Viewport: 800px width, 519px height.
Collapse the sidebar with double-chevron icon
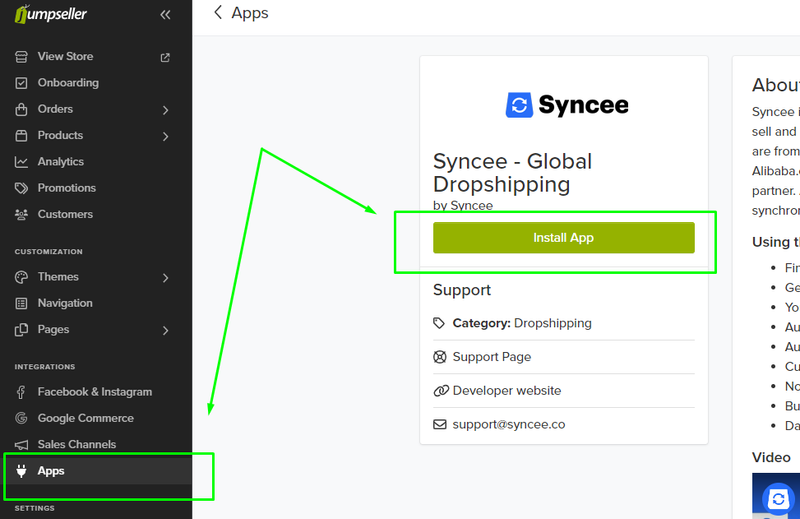tap(165, 15)
